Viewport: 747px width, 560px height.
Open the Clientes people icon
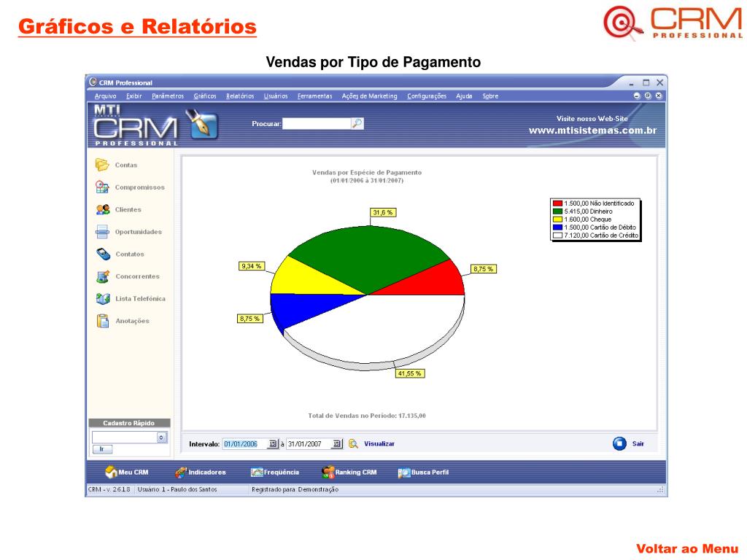(102, 209)
